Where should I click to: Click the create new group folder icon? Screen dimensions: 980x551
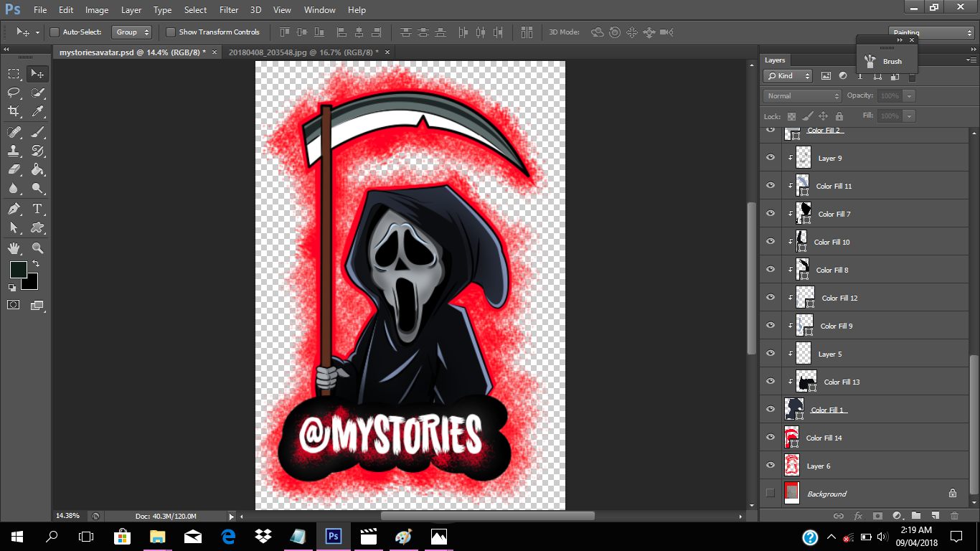[916, 515]
